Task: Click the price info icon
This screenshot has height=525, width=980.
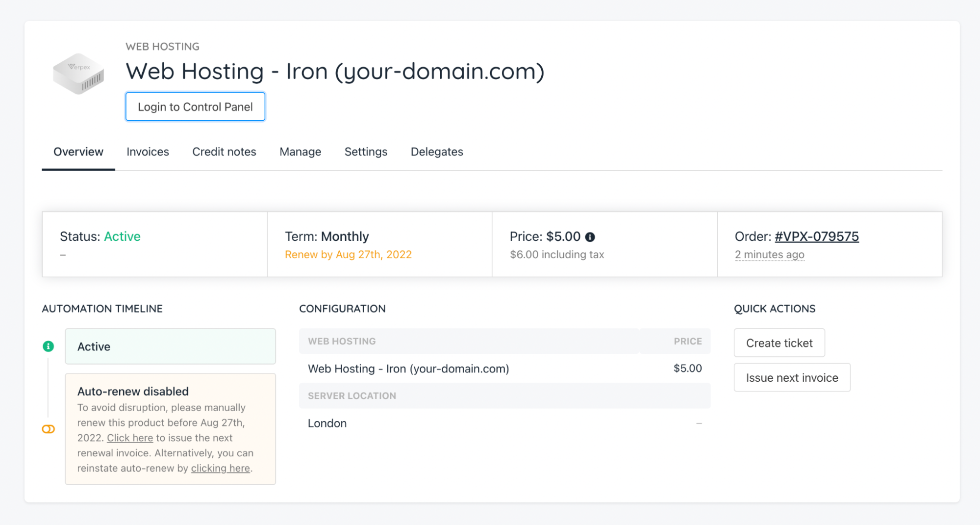Action: 590,237
